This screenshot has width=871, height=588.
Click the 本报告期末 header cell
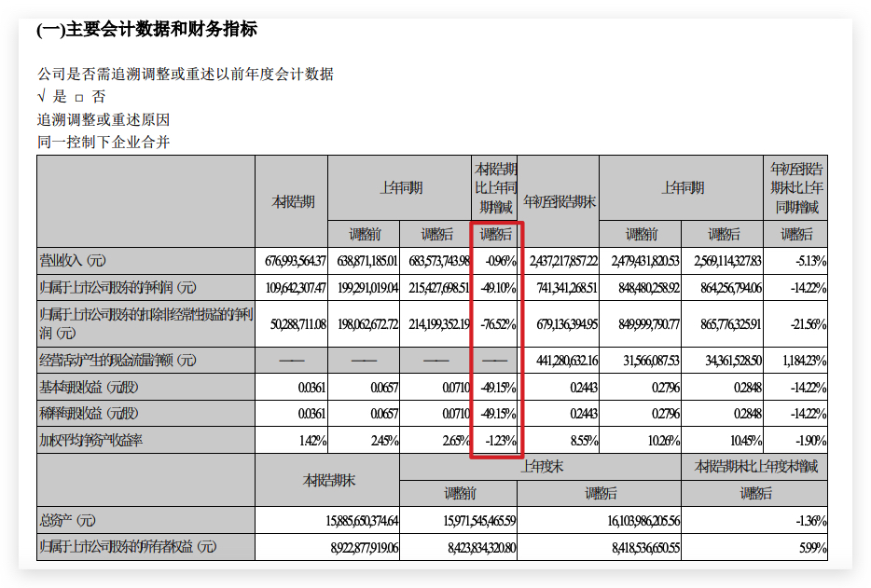coord(328,480)
